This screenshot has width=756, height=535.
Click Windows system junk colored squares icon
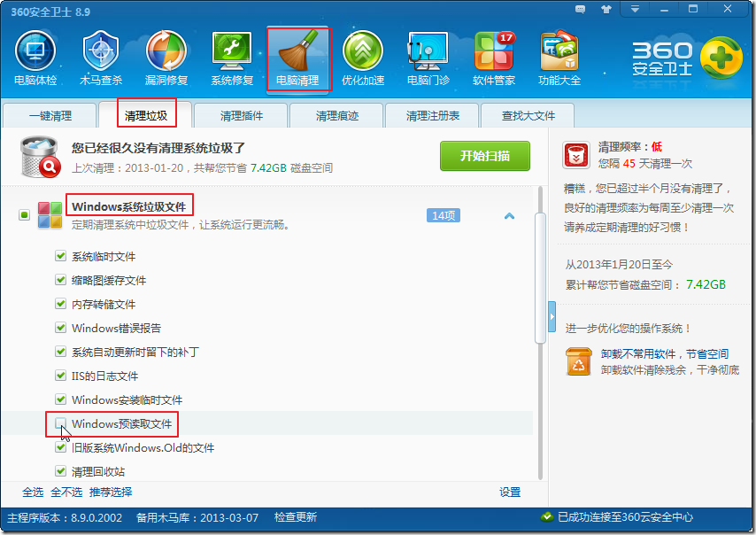point(50,215)
